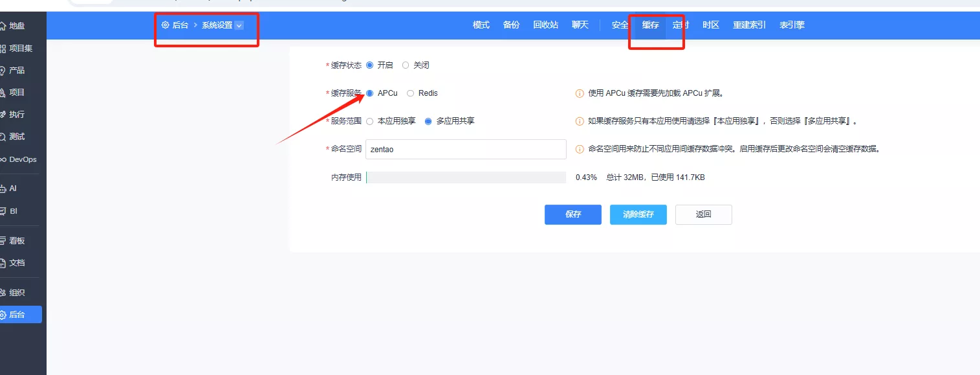This screenshot has height=375, width=980.
Task: Click the 内存使用 progress bar
Action: coord(466,177)
